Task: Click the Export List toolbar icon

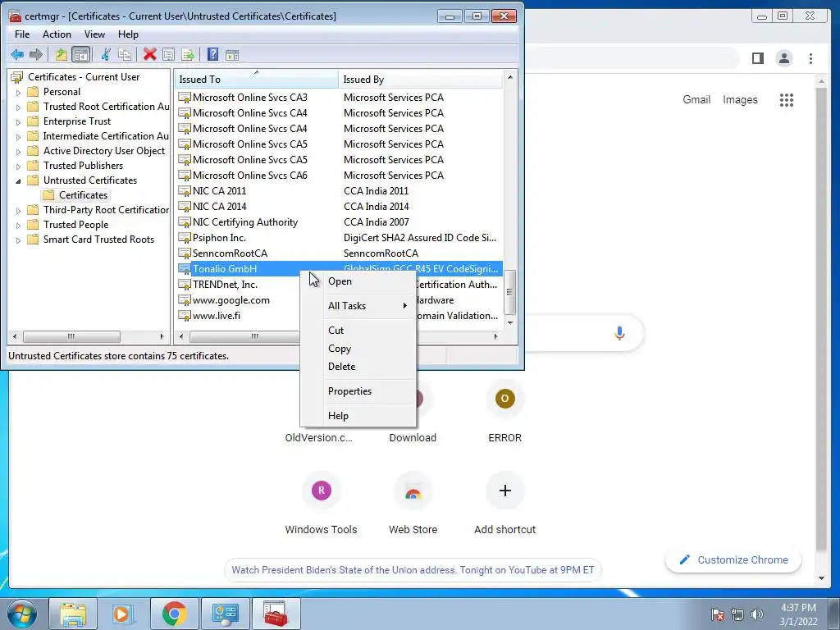Action: pyautogui.click(x=188, y=55)
